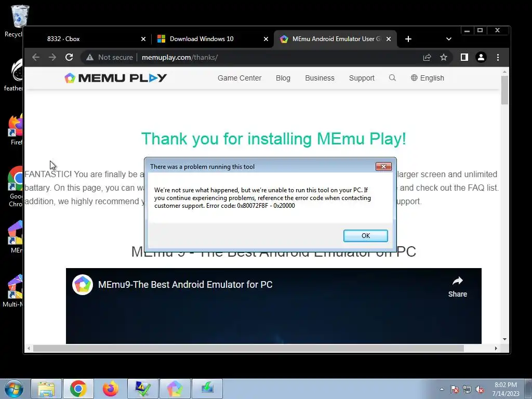Open File Explorer from taskbar
Viewport: 532px width, 399px height.
point(46,389)
